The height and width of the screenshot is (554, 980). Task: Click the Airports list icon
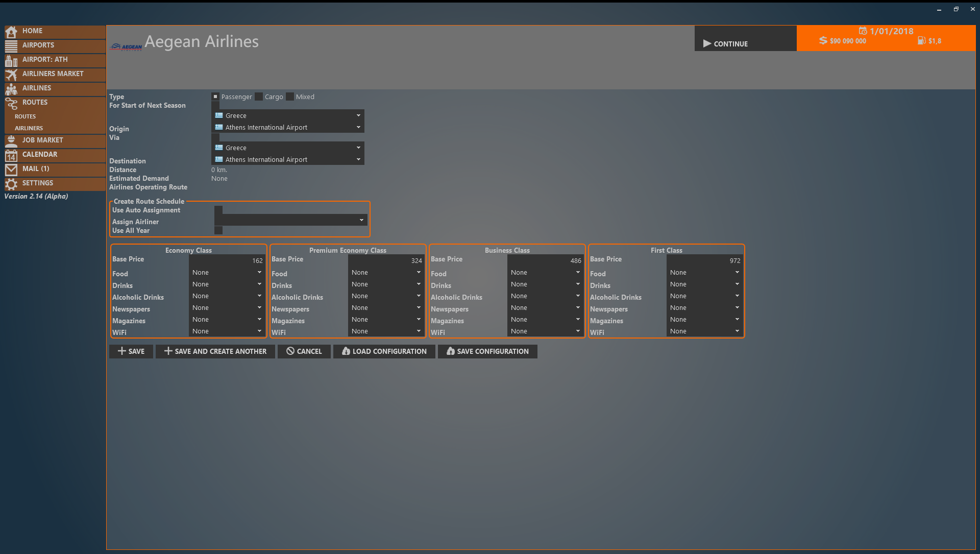[x=11, y=46]
